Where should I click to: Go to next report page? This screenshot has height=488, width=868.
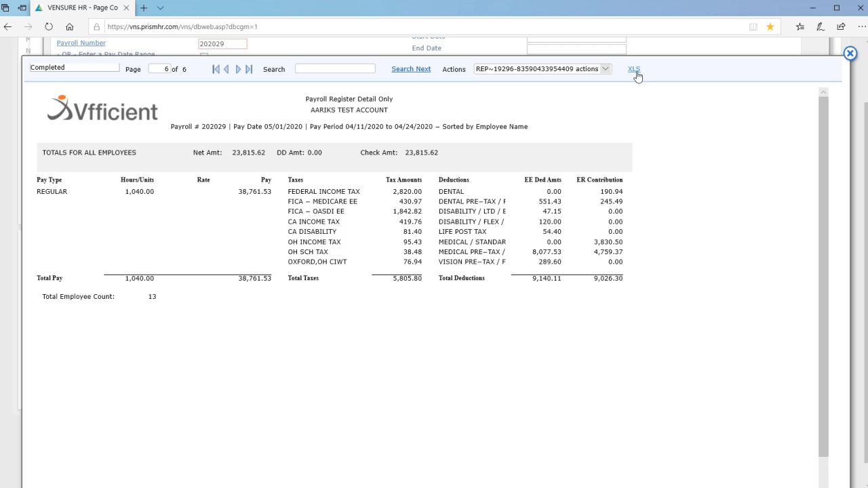(x=238, y=69)
